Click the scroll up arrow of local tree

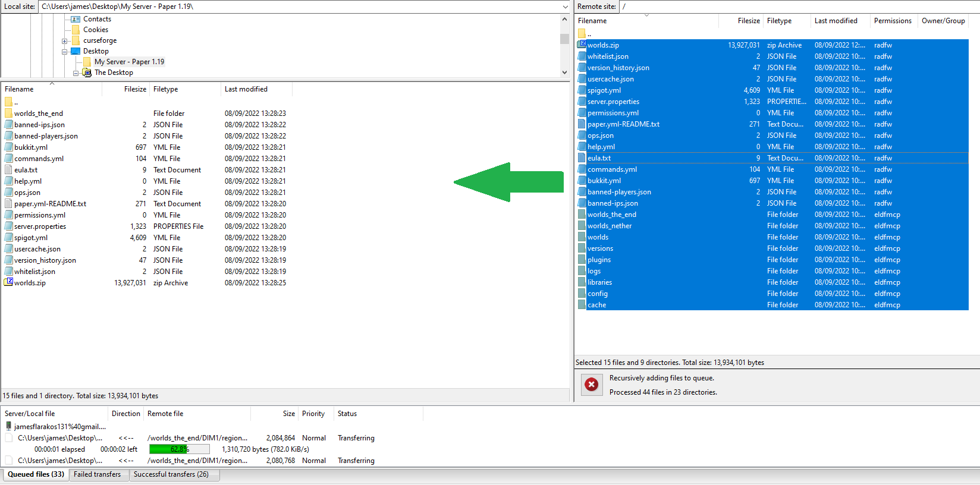(x=564, y=19)
